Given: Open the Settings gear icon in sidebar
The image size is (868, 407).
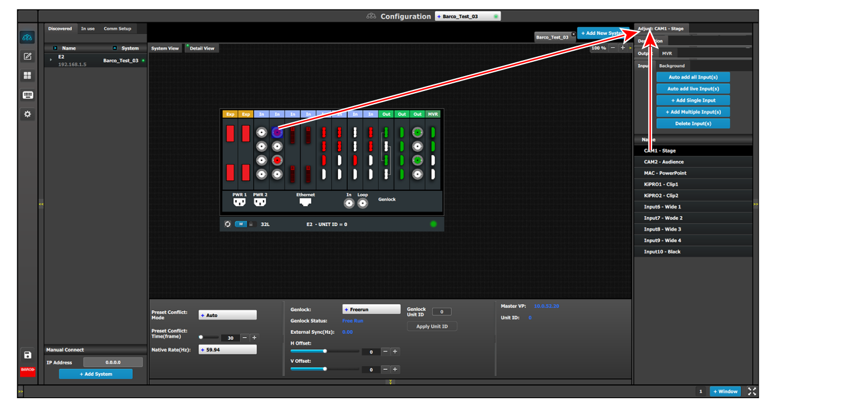Looking at the screenshot, I should 27,114.
